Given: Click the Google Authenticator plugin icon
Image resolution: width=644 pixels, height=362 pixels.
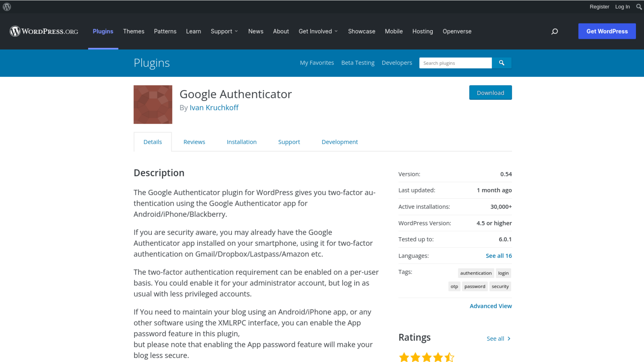Looking at the screenshot, I should click(x=153, y=105).
